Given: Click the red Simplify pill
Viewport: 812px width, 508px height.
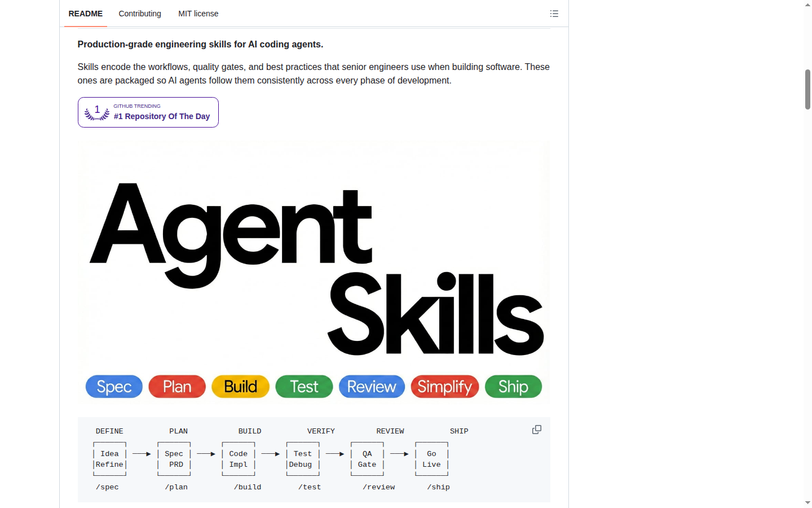Looking at the screenshot, I should 445,387.
